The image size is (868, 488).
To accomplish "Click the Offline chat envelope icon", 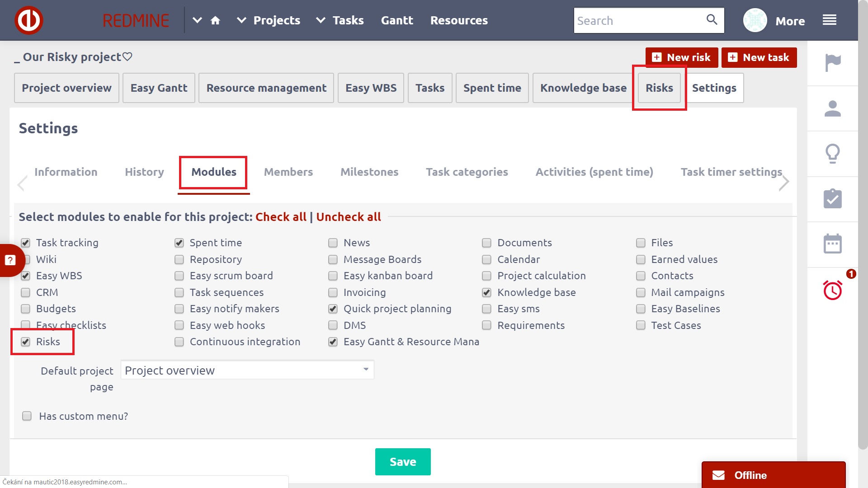I will (x=718, y=475).
